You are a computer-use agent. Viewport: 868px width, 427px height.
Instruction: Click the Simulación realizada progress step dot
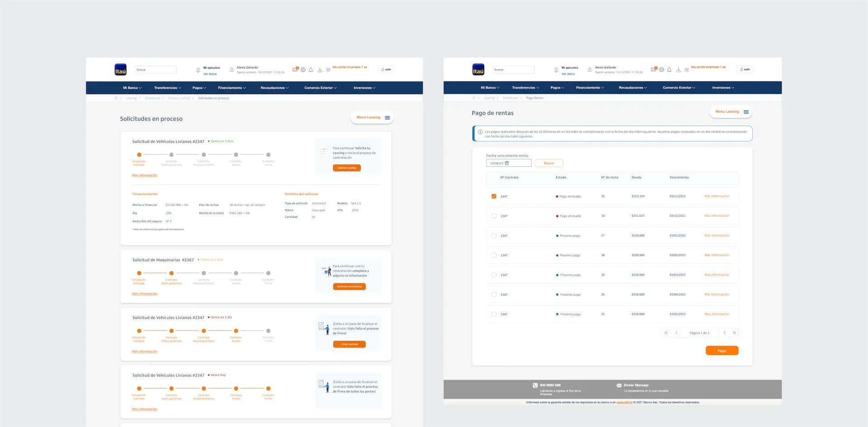tap(139, 155)
